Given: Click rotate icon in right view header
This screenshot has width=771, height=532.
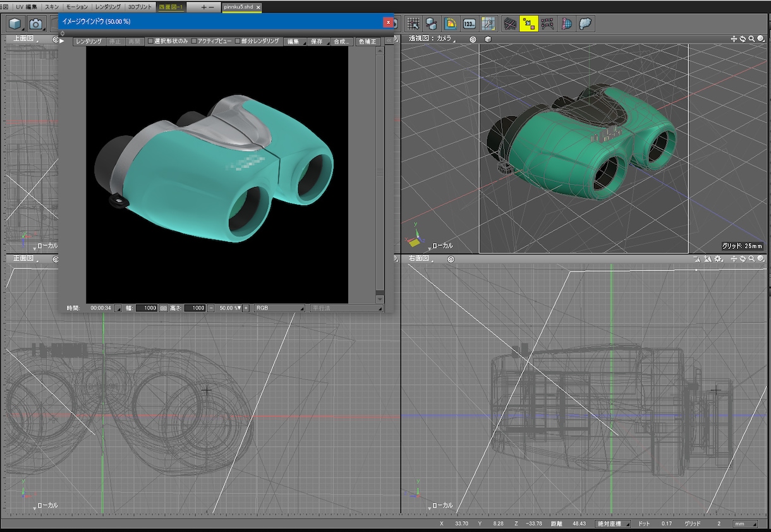Looking at the screenshot, I should (743, 259).
